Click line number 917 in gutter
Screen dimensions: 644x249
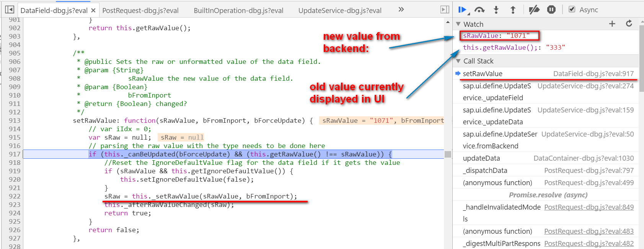click(x=15, y=154)
